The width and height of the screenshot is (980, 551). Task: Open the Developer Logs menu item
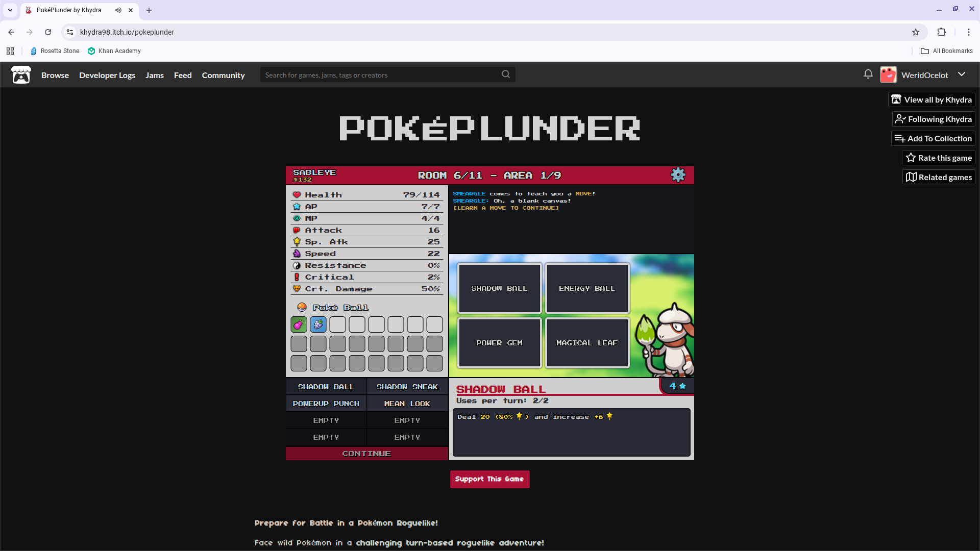[x=107, y=75]
